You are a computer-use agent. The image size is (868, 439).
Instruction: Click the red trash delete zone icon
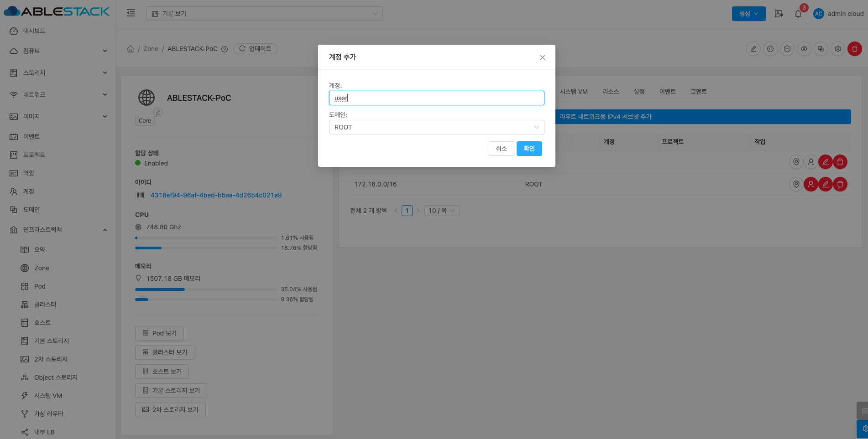click(854, 49)
